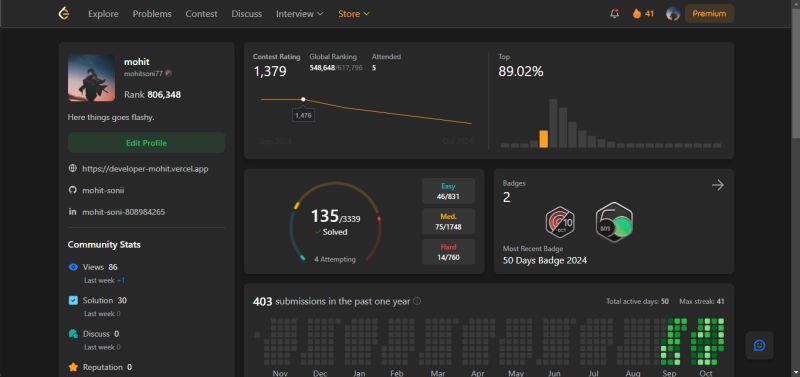
Task: Click the submissions info icon
Action: coord(417,301)
